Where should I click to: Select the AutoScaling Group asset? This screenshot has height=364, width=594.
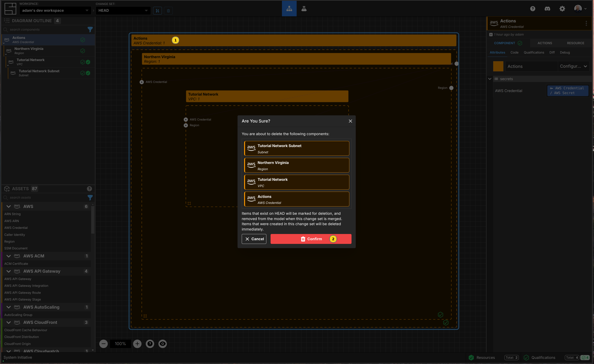point(18,315)
